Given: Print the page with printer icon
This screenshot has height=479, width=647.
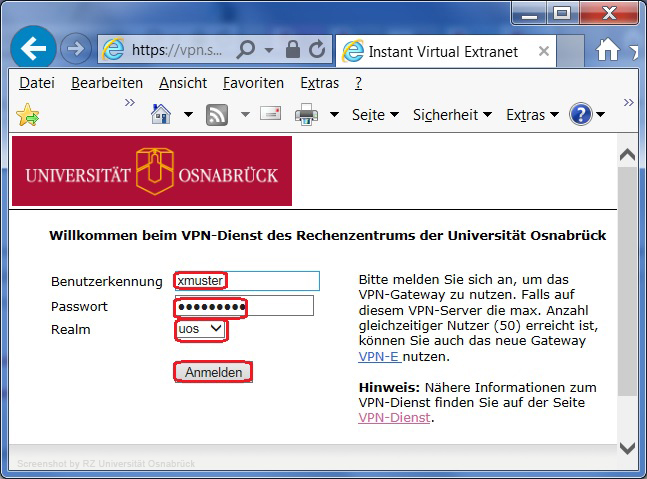Looking at the screenshot, I should click(x=306, y=114).
